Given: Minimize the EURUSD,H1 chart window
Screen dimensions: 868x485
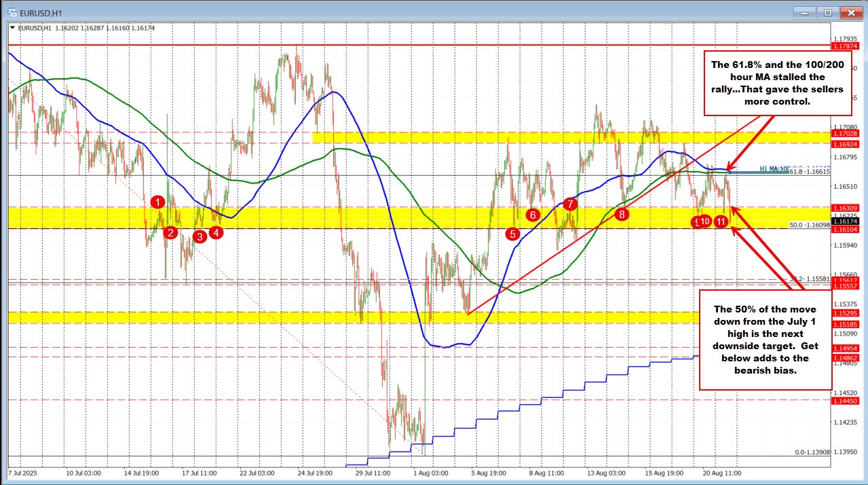Looking at the screenshot, I should tap(806, 12).
